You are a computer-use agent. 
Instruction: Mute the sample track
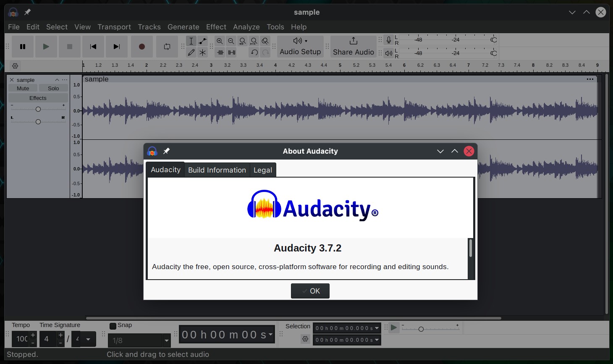tap(23, 88)
